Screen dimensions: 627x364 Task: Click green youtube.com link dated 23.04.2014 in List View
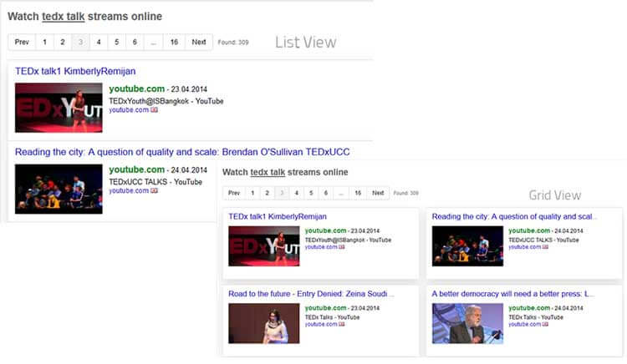137,88
